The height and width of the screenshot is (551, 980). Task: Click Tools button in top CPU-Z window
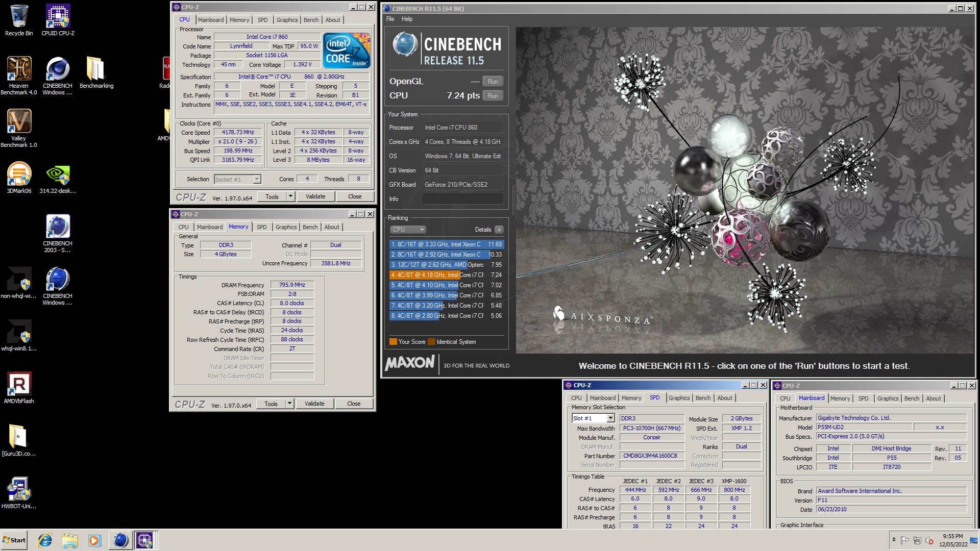(x=272, y=196)
